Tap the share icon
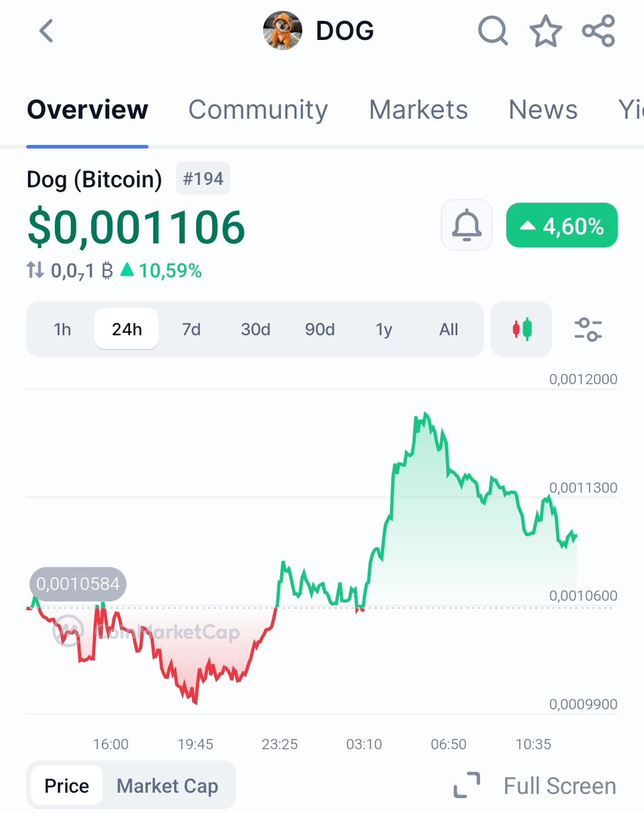Screen dimensions: 644x813 [x=598, y=31]
